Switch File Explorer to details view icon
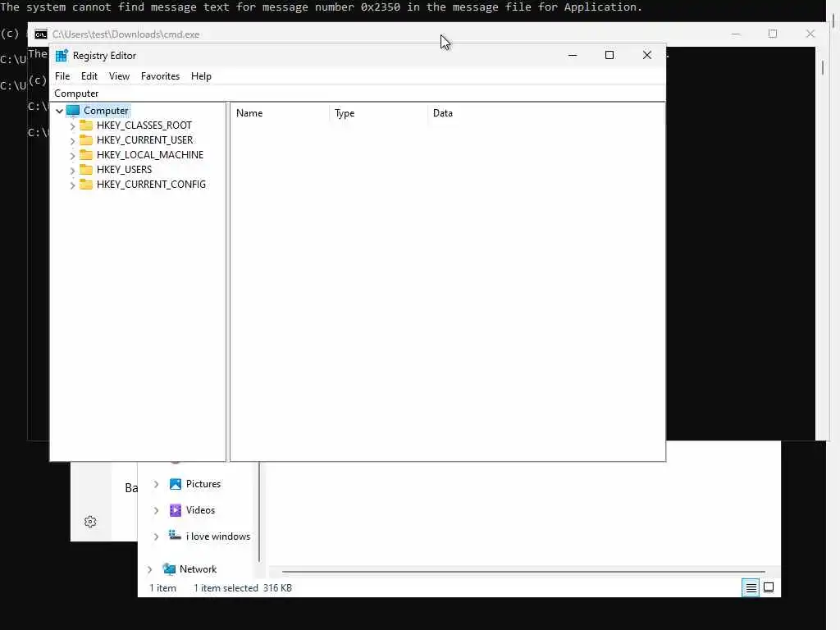 pos(751,587)
